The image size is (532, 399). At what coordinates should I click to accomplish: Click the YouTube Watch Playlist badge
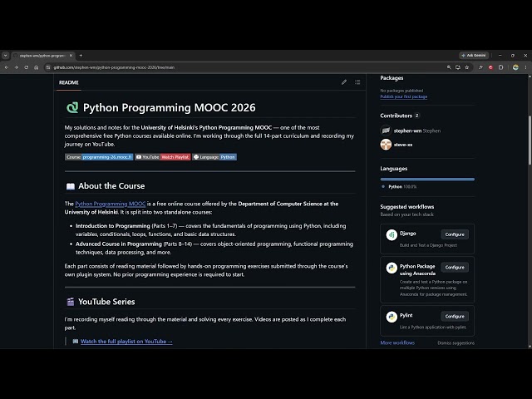(163, 157)
